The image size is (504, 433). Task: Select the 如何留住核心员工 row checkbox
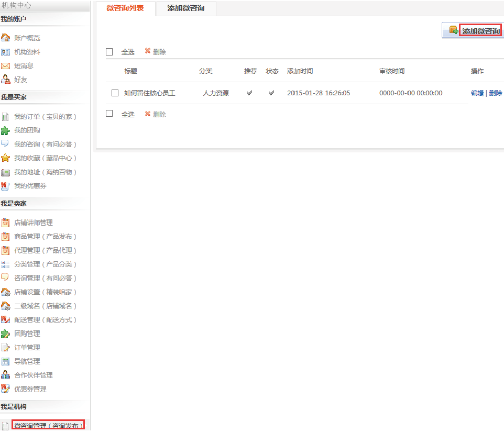115,93
